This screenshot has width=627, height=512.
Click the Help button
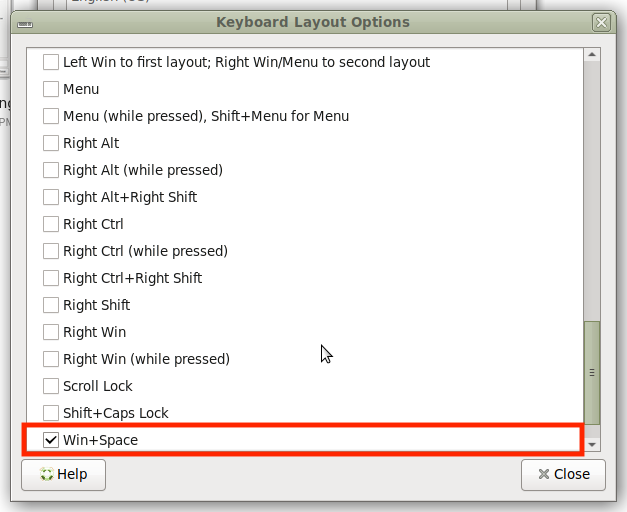[x=63, y=474]
